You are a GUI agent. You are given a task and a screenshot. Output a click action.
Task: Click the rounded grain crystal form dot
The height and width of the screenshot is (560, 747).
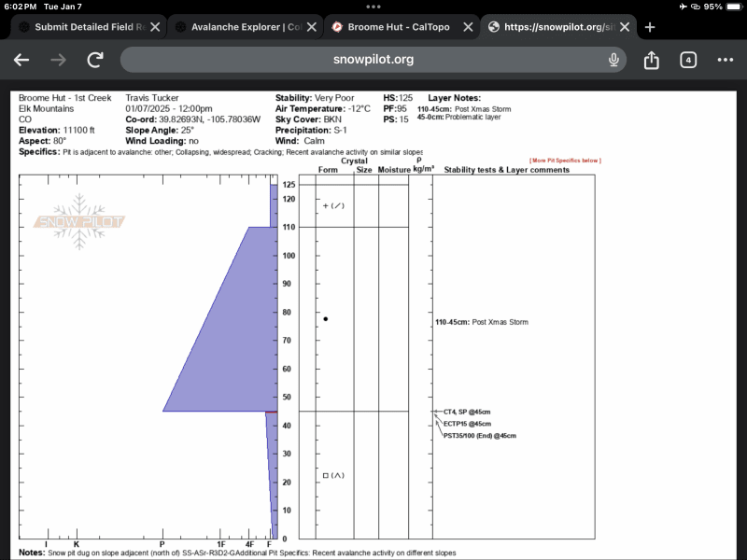(325, 319)
